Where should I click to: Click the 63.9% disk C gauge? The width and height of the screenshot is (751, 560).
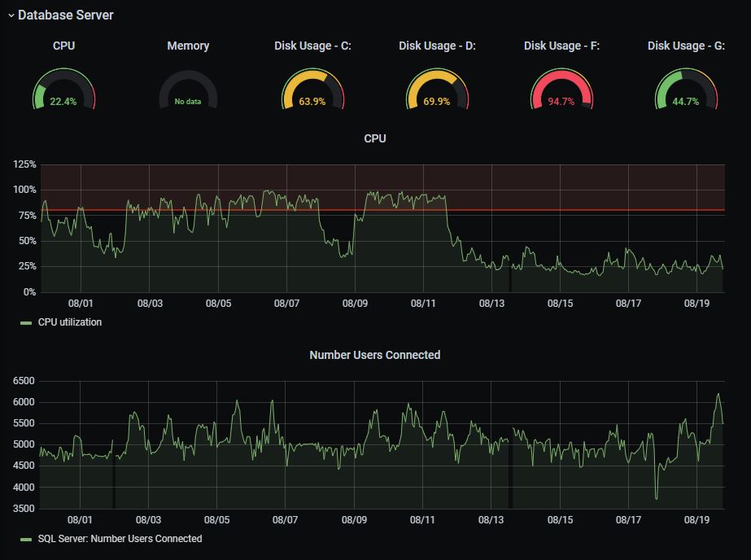tap(312, 89)
